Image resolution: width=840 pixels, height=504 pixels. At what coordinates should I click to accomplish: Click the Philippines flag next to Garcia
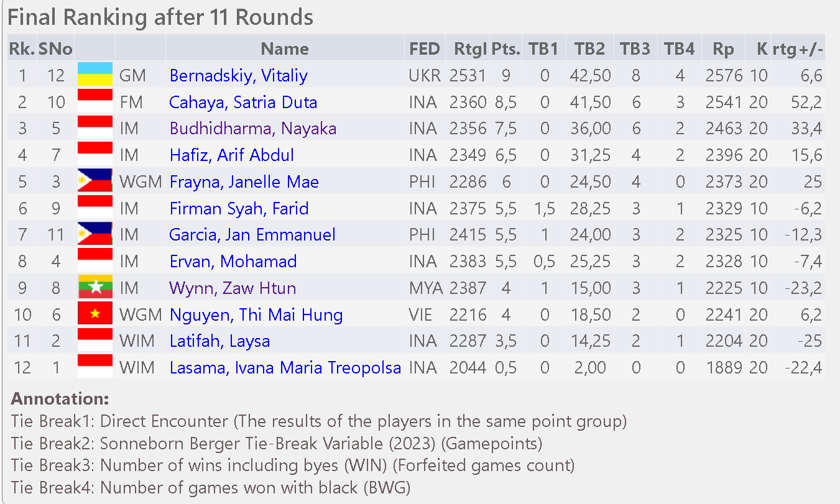tap(95, 234)
